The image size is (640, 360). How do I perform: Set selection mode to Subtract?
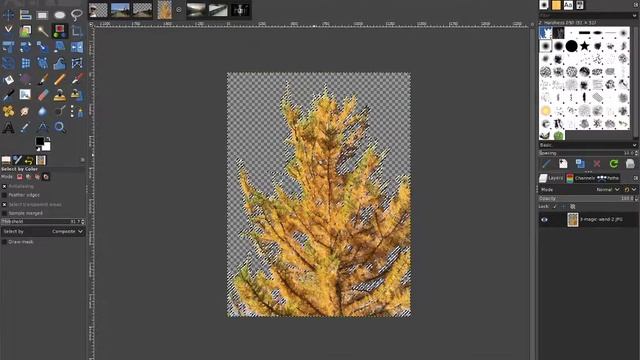click(x=37, y=177)
